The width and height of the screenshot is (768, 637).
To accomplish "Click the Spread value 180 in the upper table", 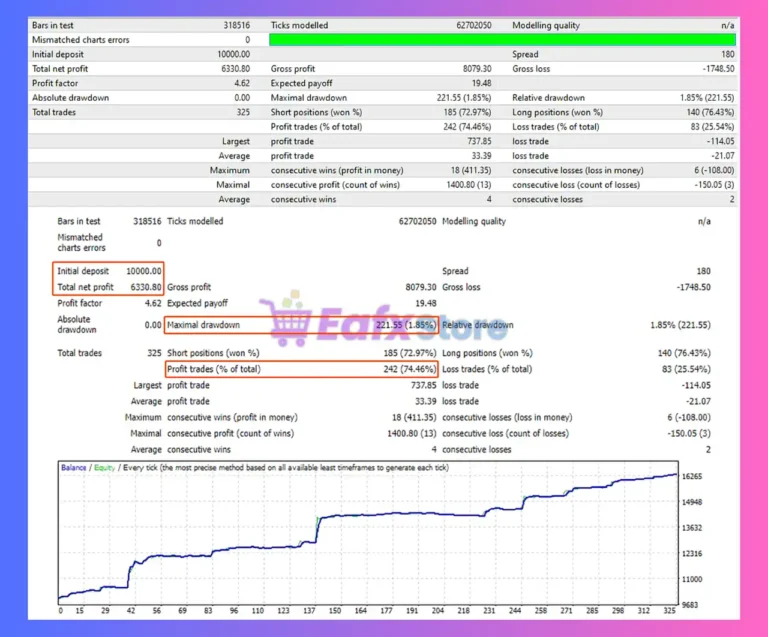I will (x=728, y=54).
